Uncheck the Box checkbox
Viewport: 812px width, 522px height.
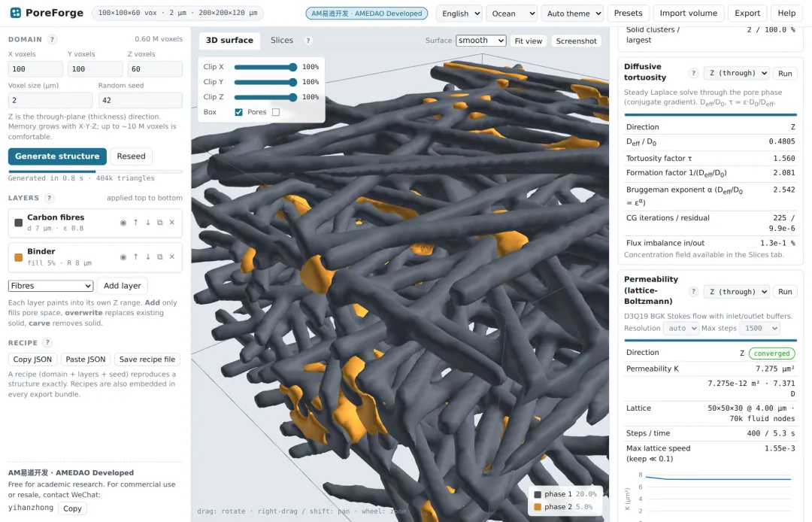(239, 112)
